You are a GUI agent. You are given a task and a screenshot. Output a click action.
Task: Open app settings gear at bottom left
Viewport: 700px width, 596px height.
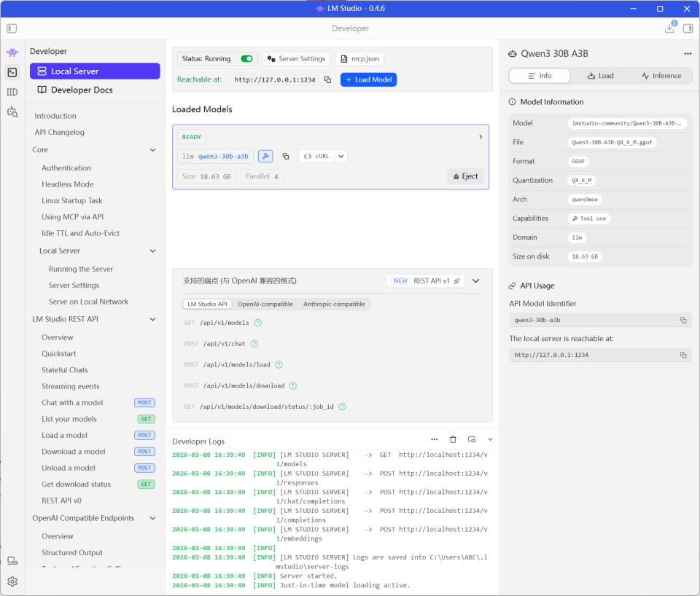12,581
